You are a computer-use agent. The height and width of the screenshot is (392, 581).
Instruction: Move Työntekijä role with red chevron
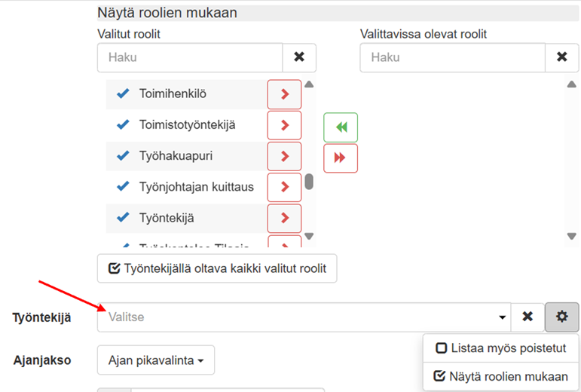tap(284, 218)
